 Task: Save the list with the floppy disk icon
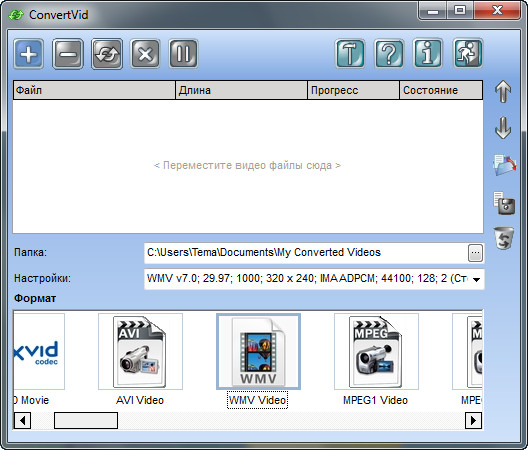click(504, 203)
